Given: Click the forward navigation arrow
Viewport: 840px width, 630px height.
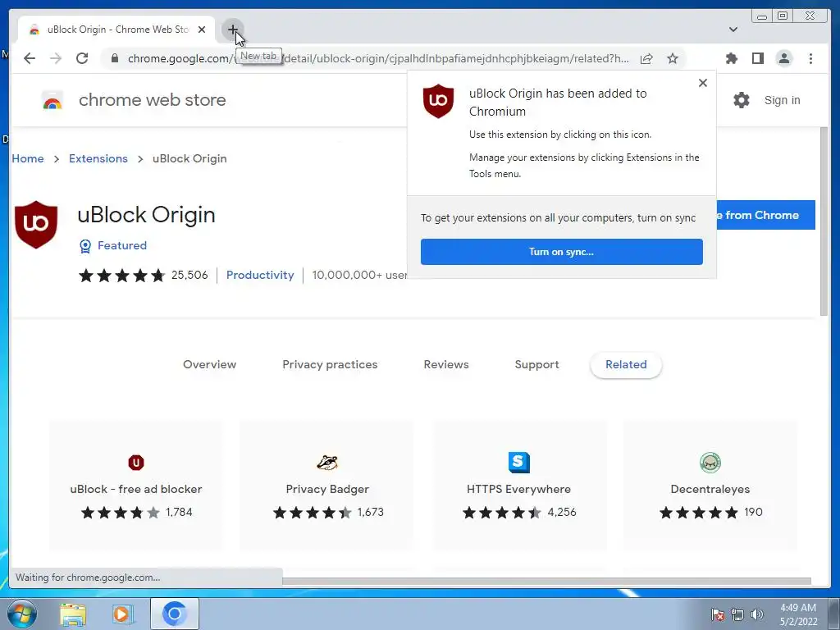Looking at the screenshot, I should click(56, 58).
